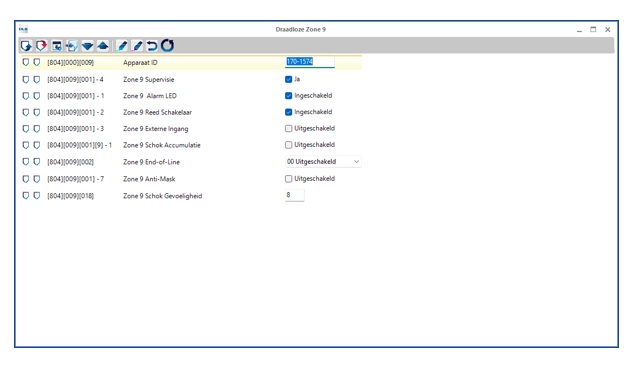Image resolution: width=633 pixels, height=369 pixels.
Task: Click address code [804][009][018]
Action: [x=70, y=196]
